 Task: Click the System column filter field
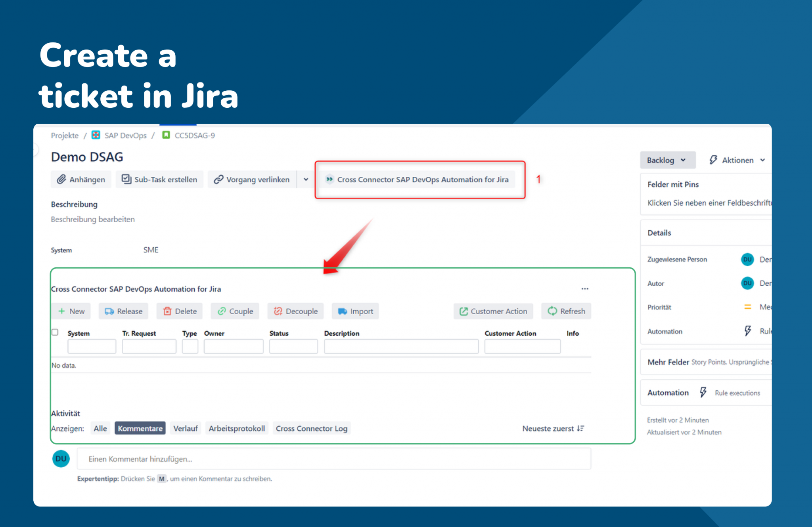pos(92,346)
